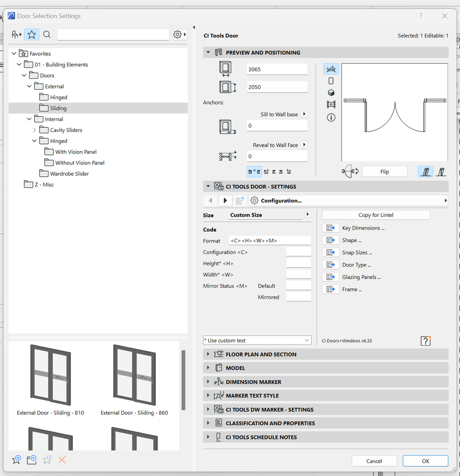The image size is (460, 476).
Task: Open the search magnifier in the favorites panel
Action: pyautogui.click(x=47, y=34)
